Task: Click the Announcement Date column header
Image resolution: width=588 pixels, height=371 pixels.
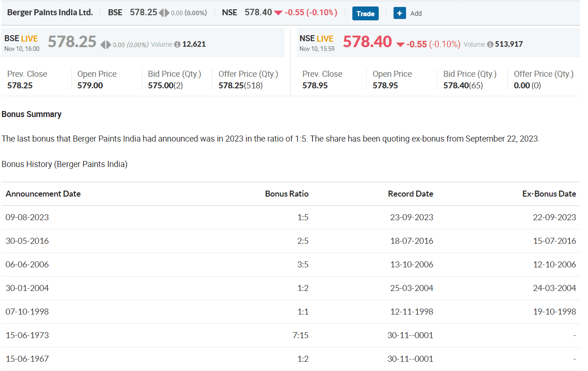Action: tap(43, 194)
